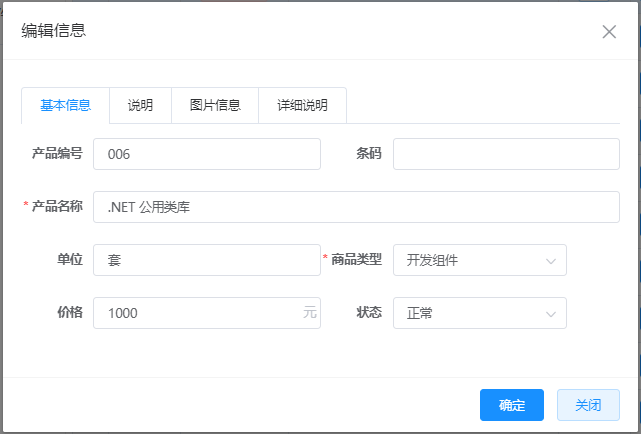Open the 状态 dropdown showing 正常
Screen dimensions: 641x434
click(480, 313)
